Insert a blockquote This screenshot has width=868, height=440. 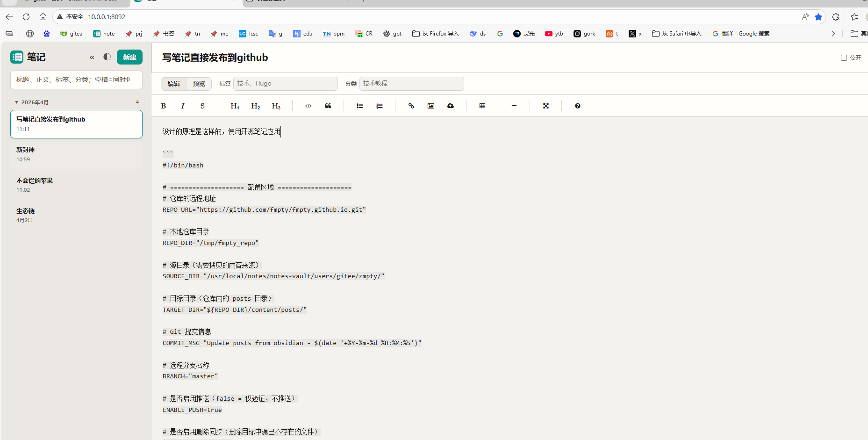pos(328,106)
